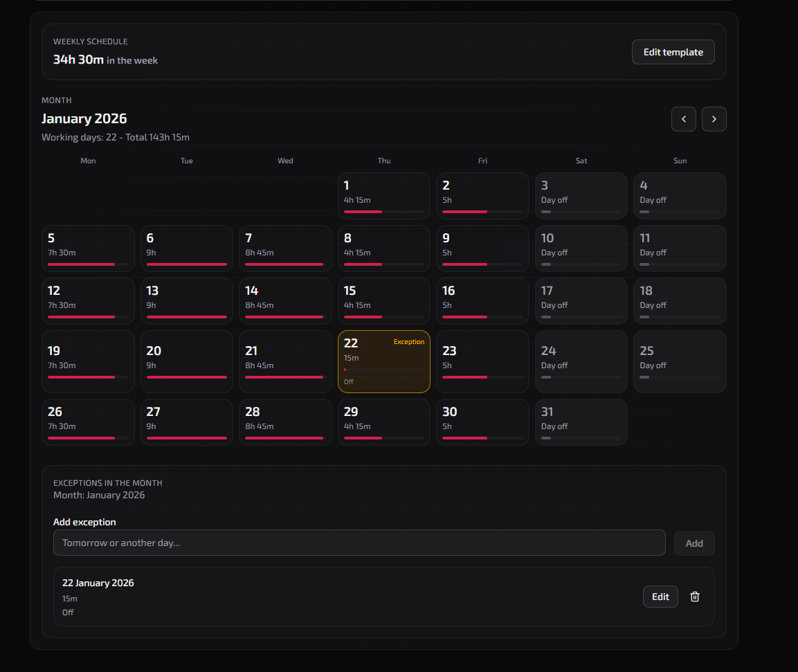The width and height of the screenshot is (798, 672).
Task: Click the 'Add exception' label
Action: click(84, 522)
